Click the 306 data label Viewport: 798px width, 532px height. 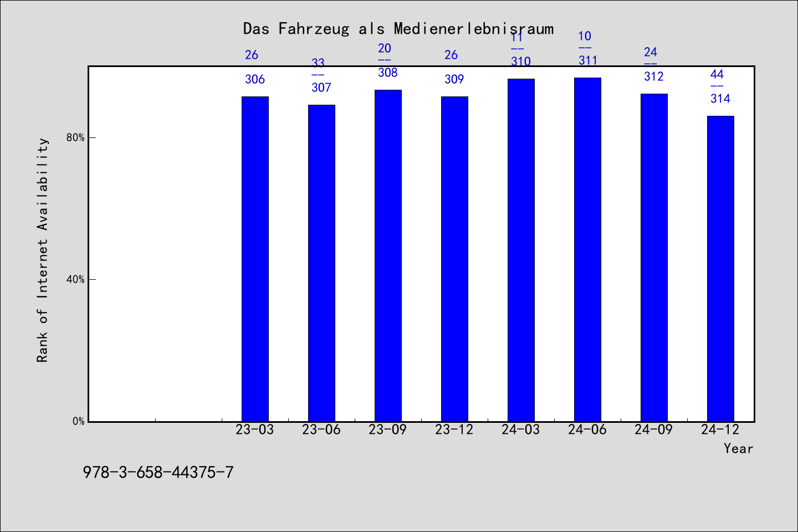[255, 79]
